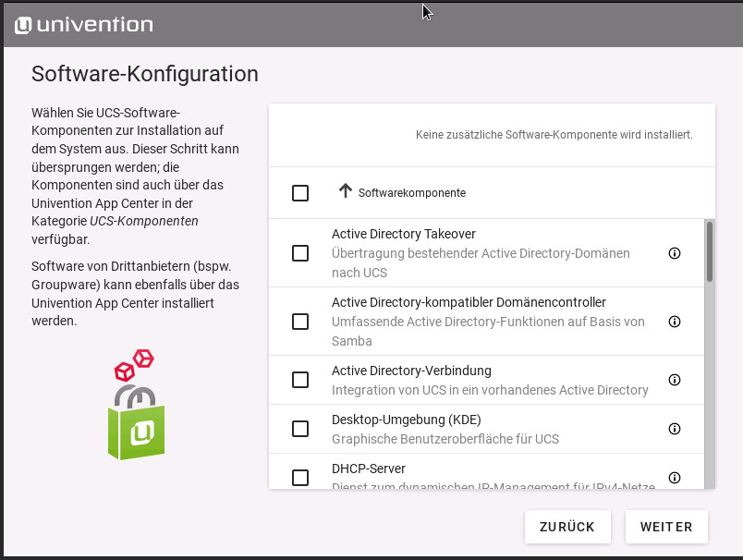This screenshot has height=560, width=743.
Task: Sort by Softwarekomponente column header
Action: (x=412, y=193)
